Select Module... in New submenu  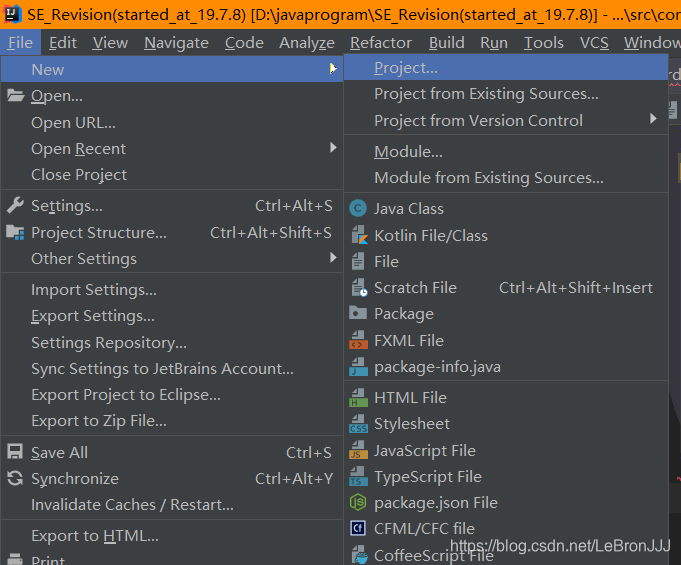pos(506,152)
